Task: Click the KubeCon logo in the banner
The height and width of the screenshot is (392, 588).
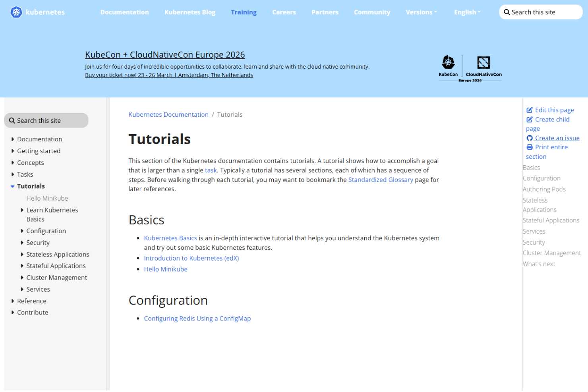Action: (x=448, y=66)
